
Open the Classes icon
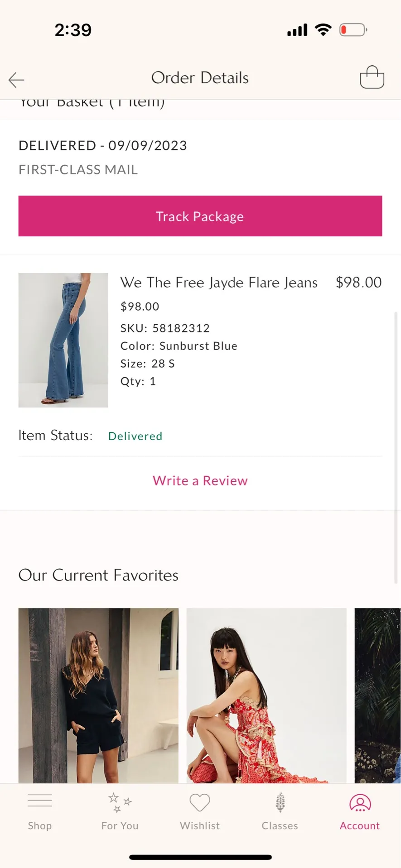click(280, 801)
